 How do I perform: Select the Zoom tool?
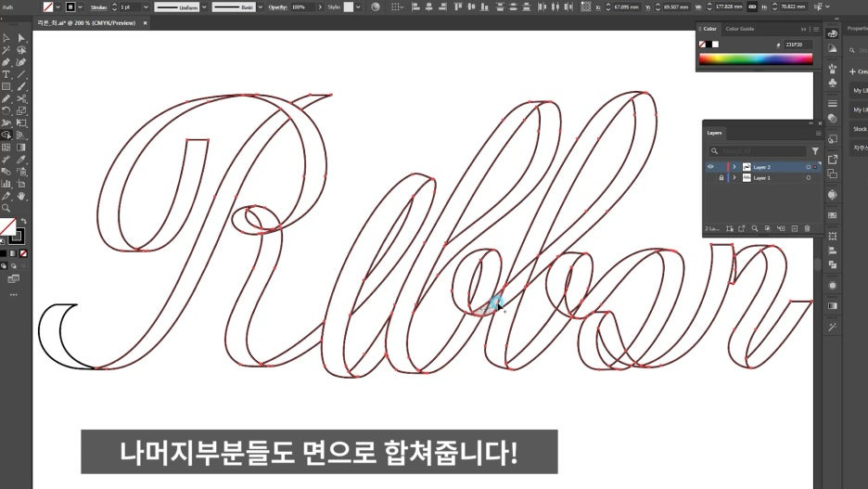tap(6, 208)
